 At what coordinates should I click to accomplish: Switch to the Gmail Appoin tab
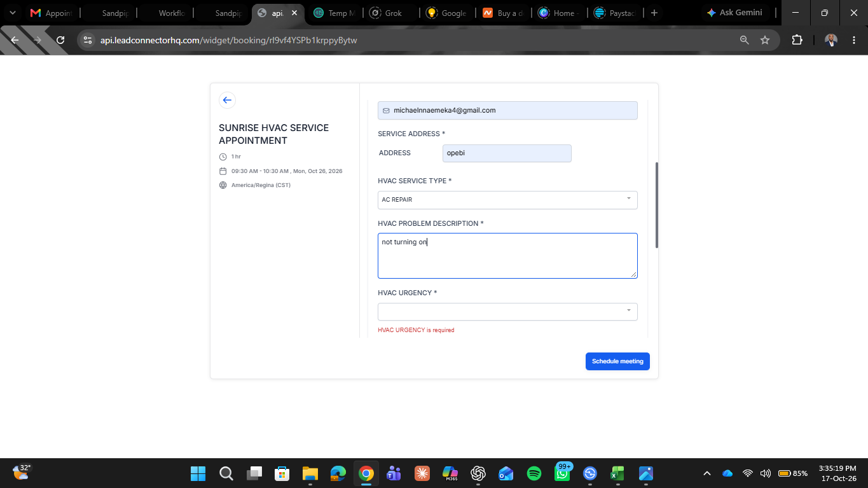(x=52, y=13)
